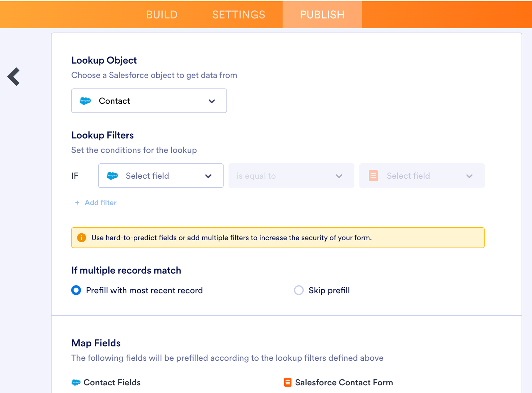Go back using the left chevron arrow

pyautogui.click(x=14, y=77)
